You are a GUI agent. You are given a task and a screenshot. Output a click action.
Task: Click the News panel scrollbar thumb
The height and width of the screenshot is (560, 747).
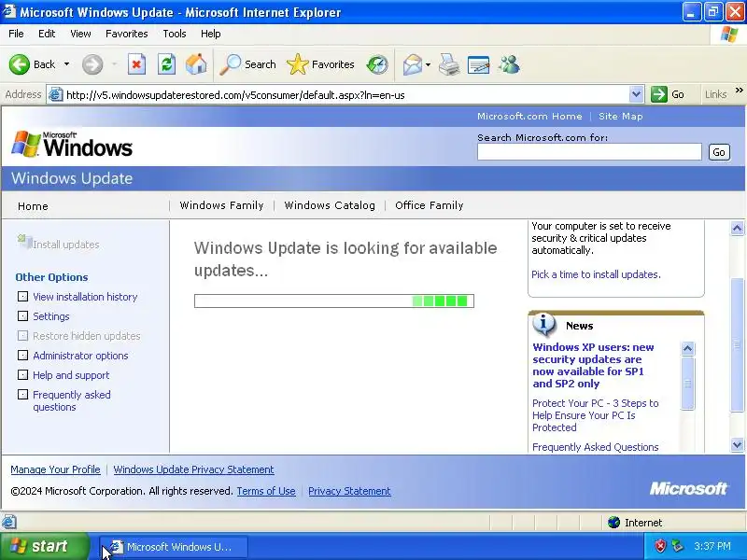tap(687, 383)
